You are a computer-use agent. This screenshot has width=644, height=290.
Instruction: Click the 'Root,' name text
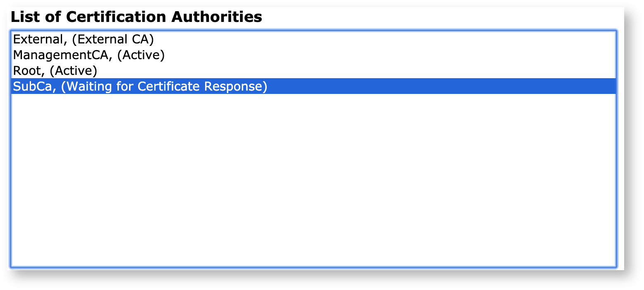29,71
